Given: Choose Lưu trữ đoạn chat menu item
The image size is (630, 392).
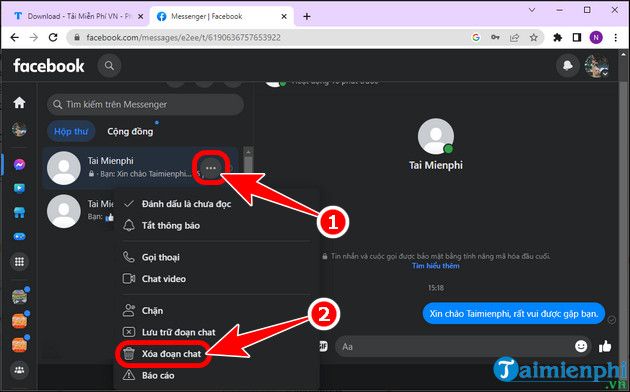Looking at the screenshot, I should pyautogui.click(x=216, y=332).
